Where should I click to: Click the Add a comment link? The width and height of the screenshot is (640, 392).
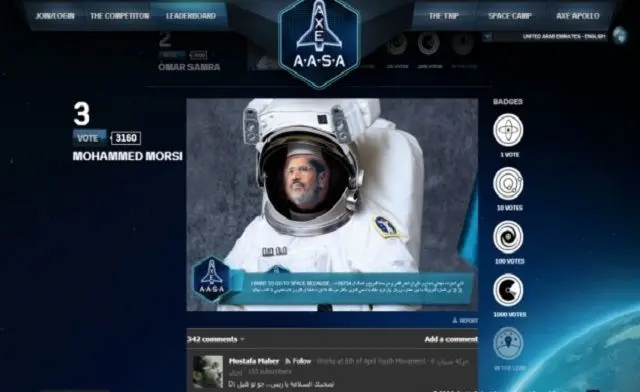coord(451,339)
